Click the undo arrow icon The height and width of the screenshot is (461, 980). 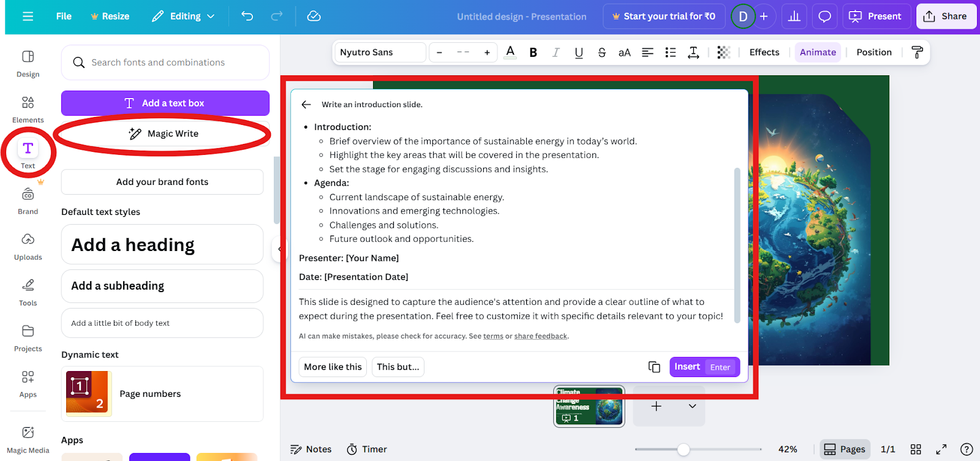point(247,16)
